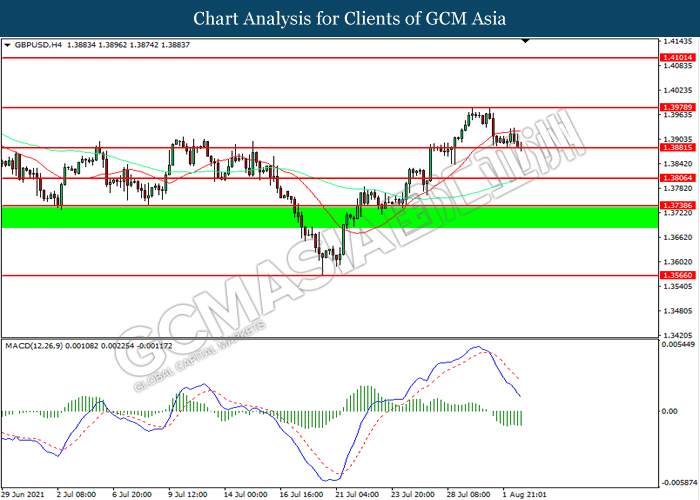Click the 16 Jul 16:00 time axis label

(x=301, y=493)
